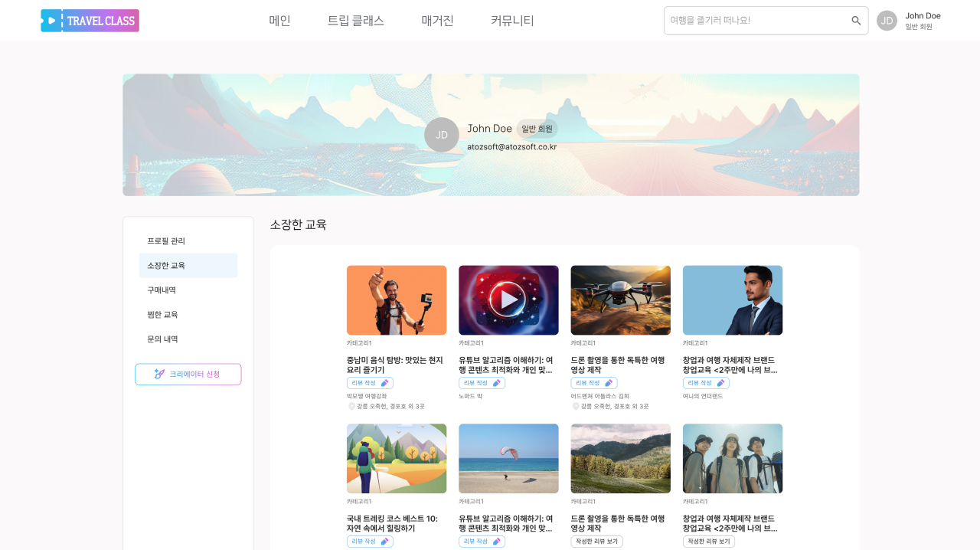
Task: Click the Travel Class logo
Action: coord(90,21)
